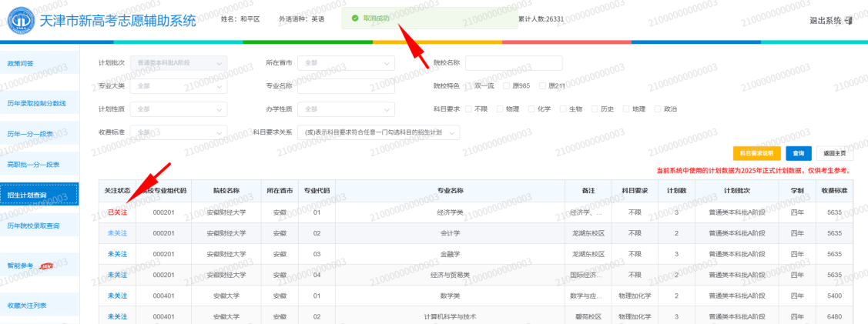Click the 会计学 major name cell
Viewport: 868px width, 324px height.
(x=450, y=232)
